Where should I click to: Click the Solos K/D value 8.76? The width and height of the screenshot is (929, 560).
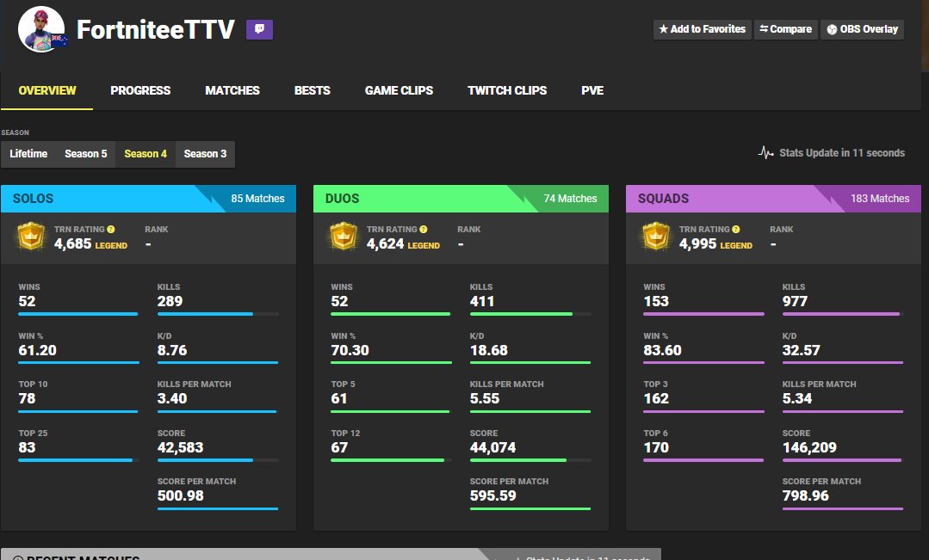172,350
